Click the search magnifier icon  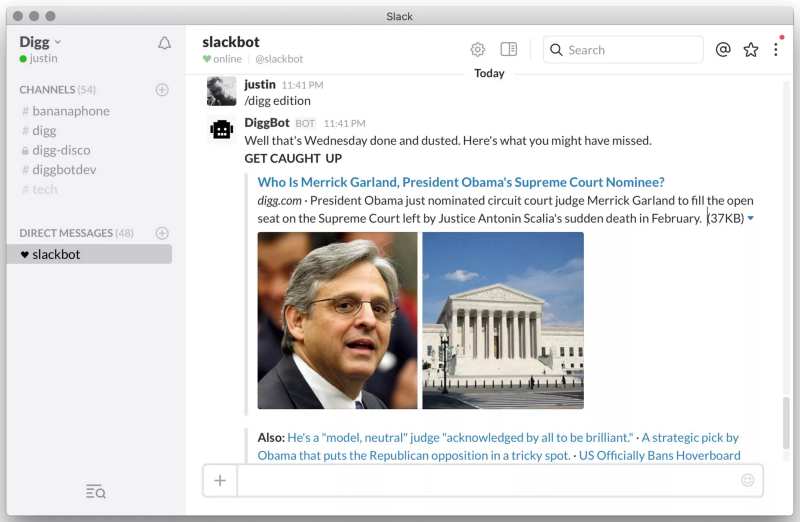click(556, 49)
